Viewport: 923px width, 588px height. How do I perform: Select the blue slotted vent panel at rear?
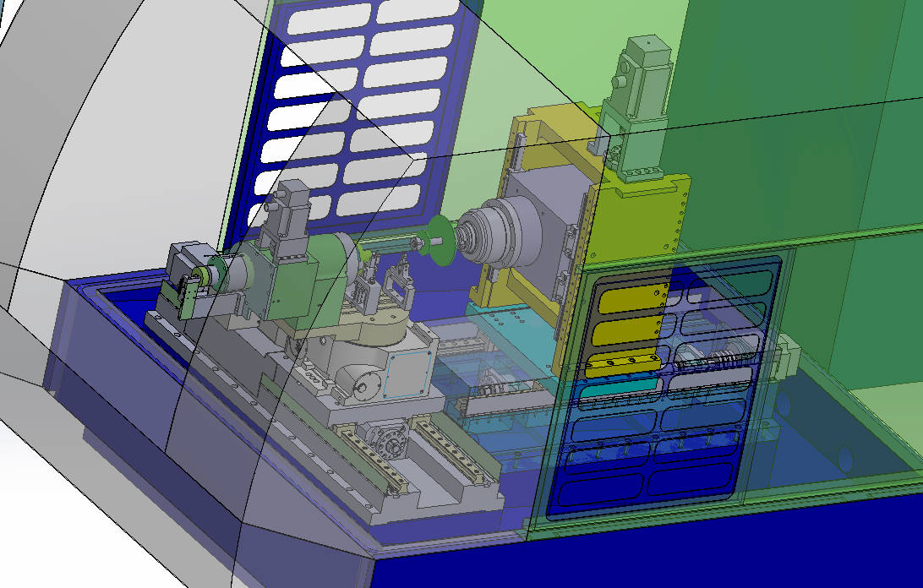point(358,117)
